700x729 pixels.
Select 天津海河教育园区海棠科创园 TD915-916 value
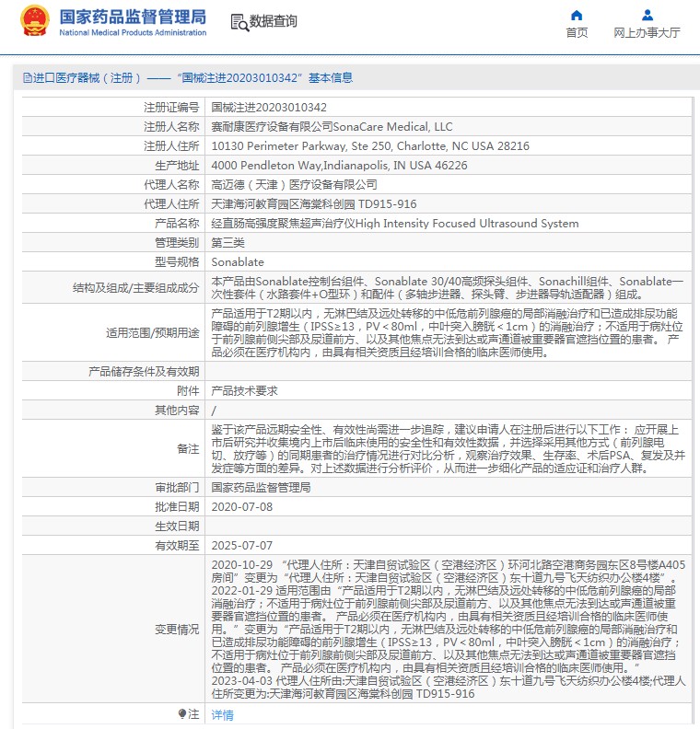pos(314,204)
